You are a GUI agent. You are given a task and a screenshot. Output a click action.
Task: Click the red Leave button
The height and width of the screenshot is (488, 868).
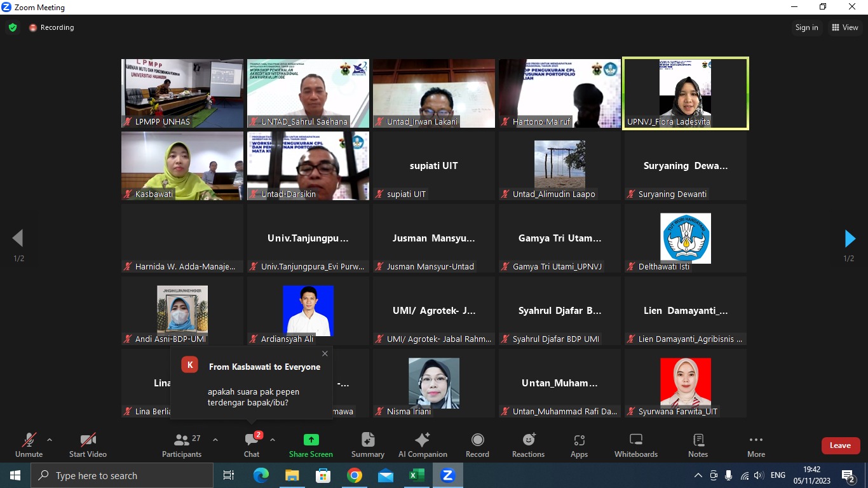[840, 445]
